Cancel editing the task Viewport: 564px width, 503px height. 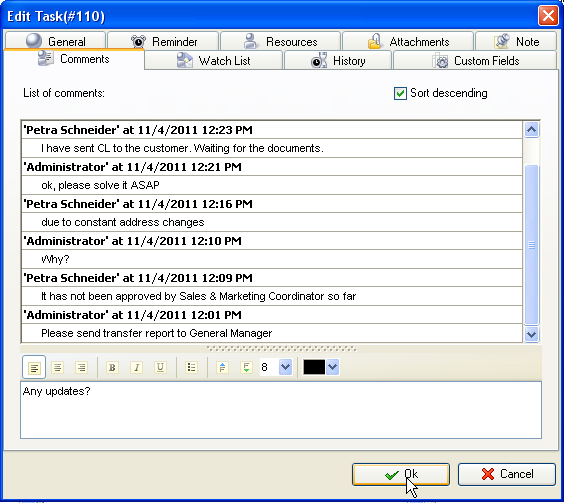point(507,475)
